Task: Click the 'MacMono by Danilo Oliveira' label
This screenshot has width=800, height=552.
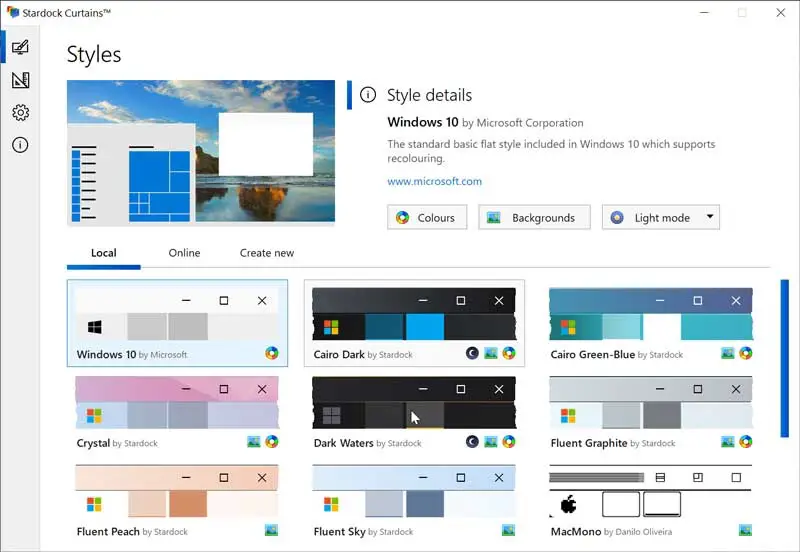Action: point(611,532)
